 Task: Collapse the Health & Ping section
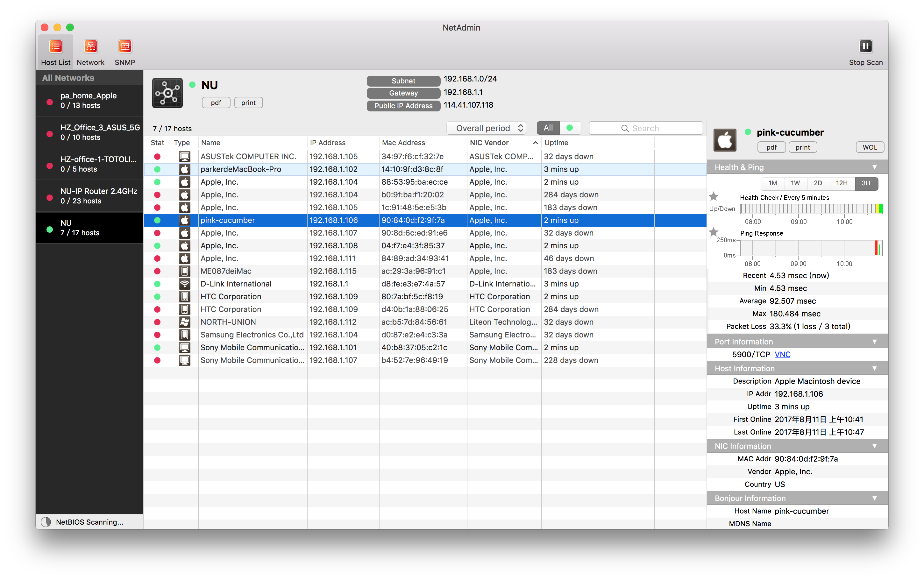[874, 167]
